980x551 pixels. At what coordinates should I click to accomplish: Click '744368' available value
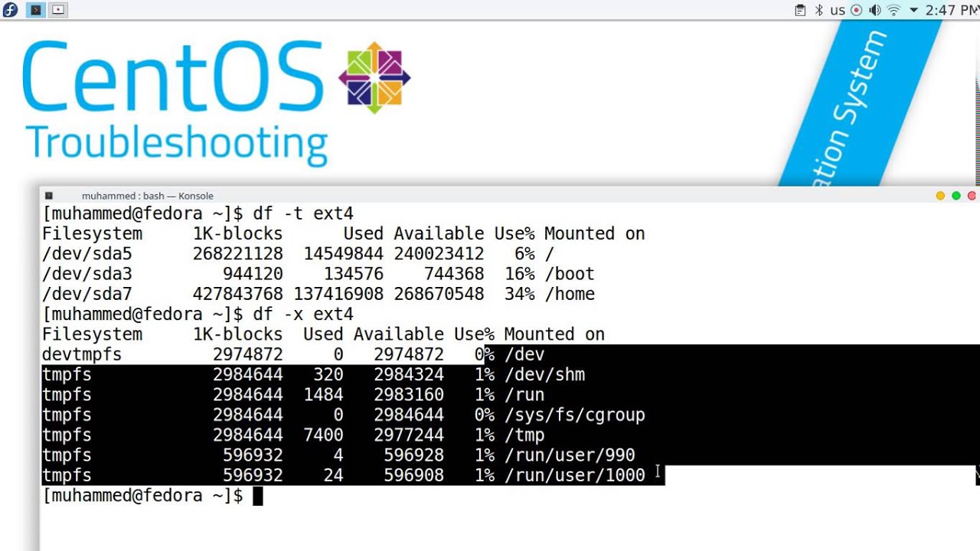point(454,274)
